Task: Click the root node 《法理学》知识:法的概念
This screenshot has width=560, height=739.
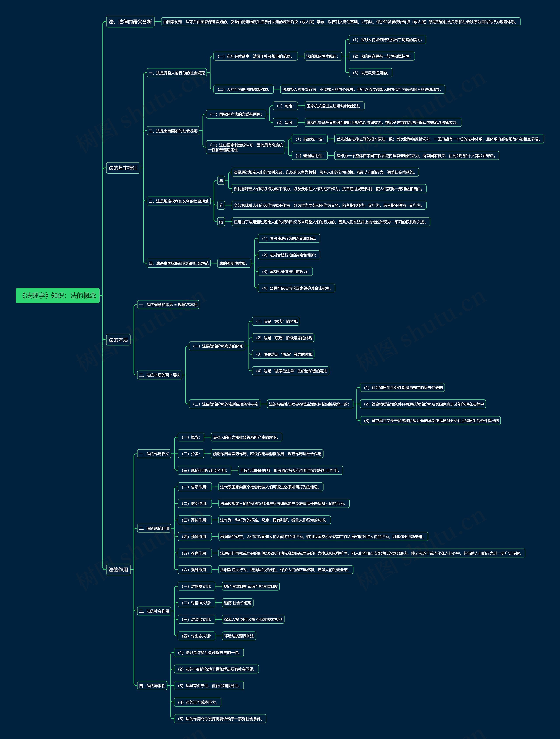Action: tap(58, 295)
